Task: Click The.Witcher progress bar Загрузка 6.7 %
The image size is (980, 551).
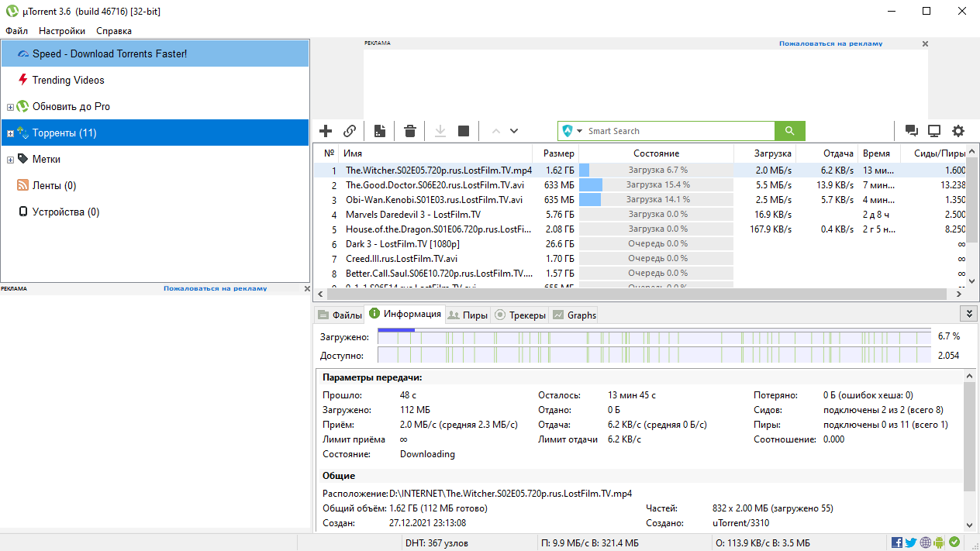Action: [x=656, y=170]
